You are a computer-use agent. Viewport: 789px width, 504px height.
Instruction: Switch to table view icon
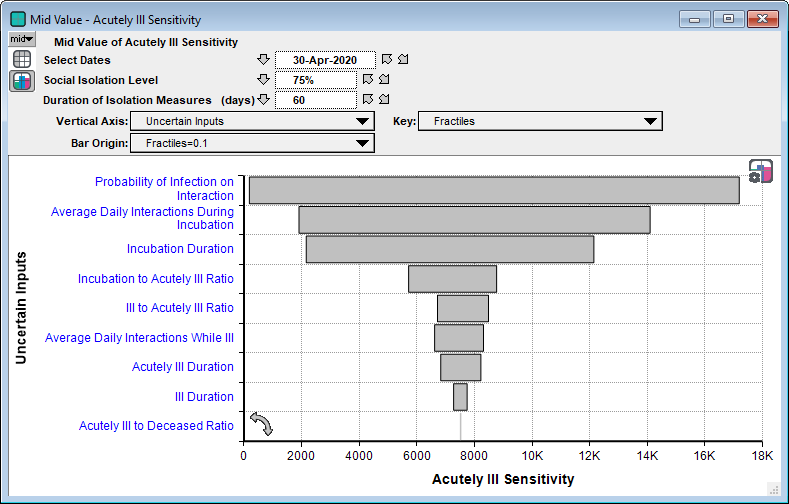[22, 59]
